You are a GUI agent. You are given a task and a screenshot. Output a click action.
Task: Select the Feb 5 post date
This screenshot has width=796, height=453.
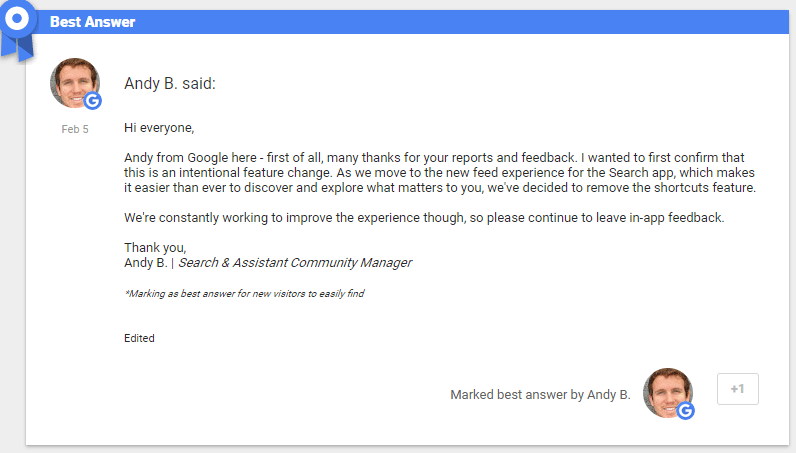[x=75, y=130]
